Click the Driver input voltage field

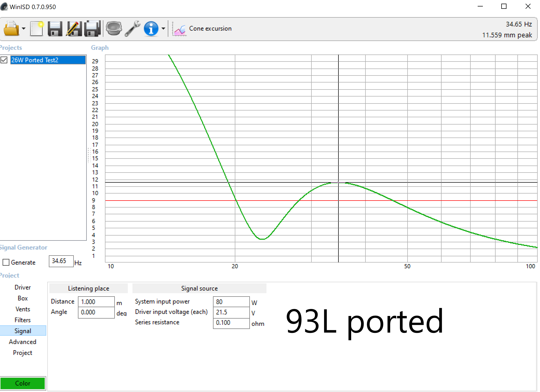click(x=231, y=312)
